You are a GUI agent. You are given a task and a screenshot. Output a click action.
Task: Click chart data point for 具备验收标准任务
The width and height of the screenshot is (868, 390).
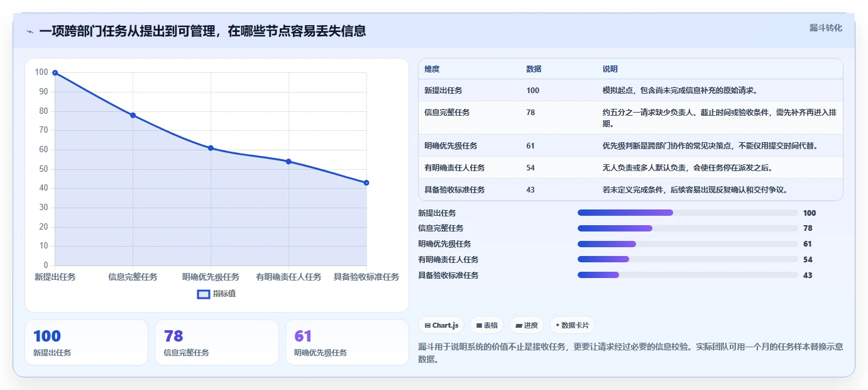(366, 182)
